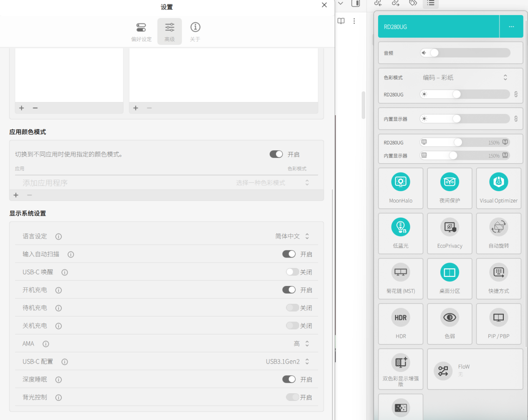Click link icon beside 内置显示器 brightness slider

(x=516, y=119)
